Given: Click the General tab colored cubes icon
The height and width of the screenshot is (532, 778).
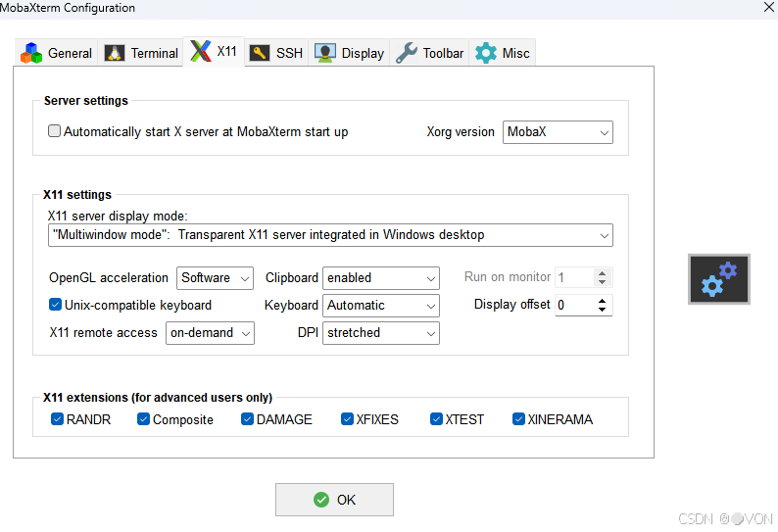Looking at the screenshot, I should click(x=31, y=53).
